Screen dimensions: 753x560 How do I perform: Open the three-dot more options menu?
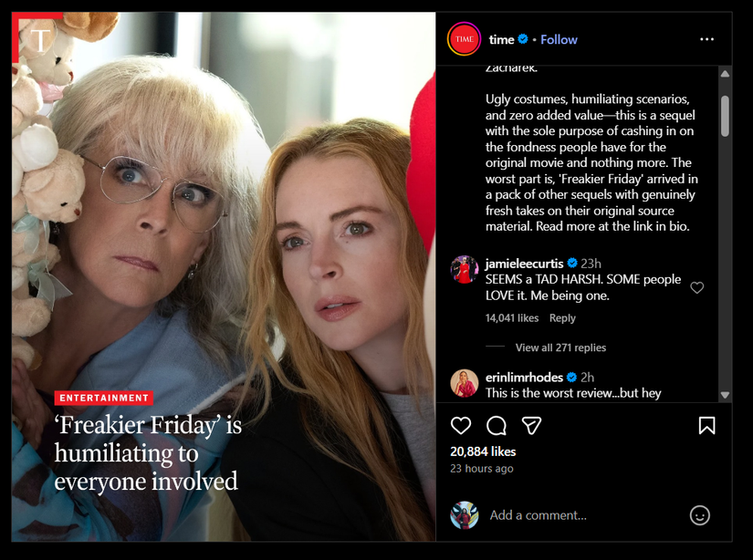[706, 39]
